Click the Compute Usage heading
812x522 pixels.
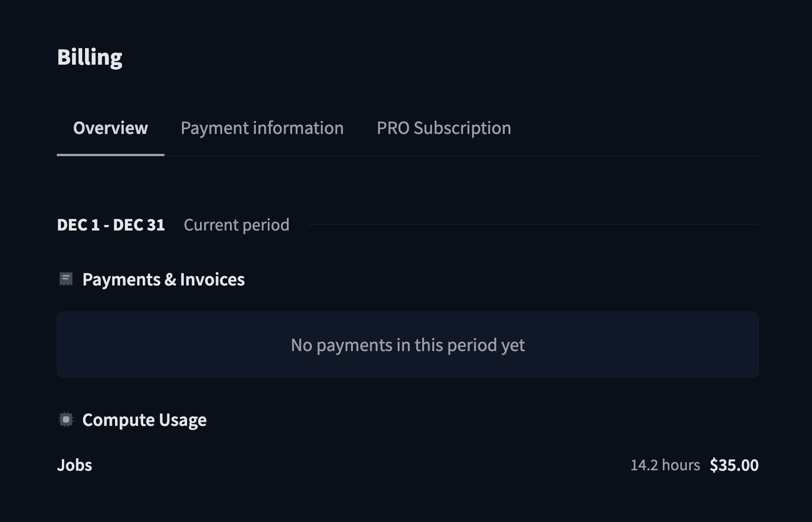coord(144,420)
